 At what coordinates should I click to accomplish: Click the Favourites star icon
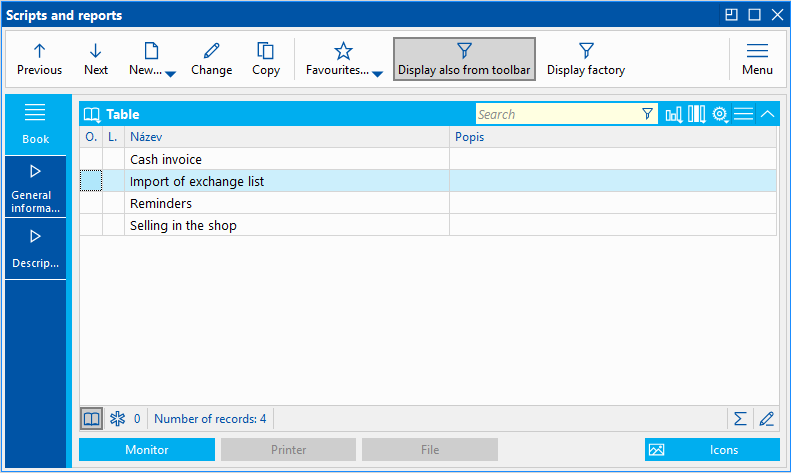343,51
